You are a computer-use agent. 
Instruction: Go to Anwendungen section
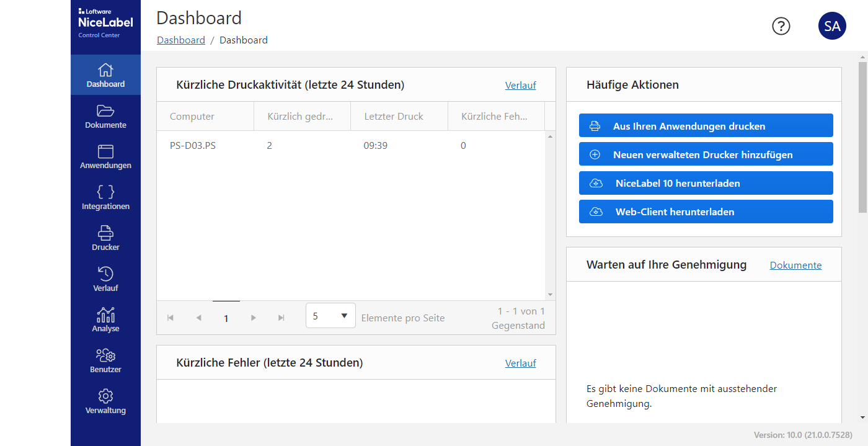click(x=105, y=157)
